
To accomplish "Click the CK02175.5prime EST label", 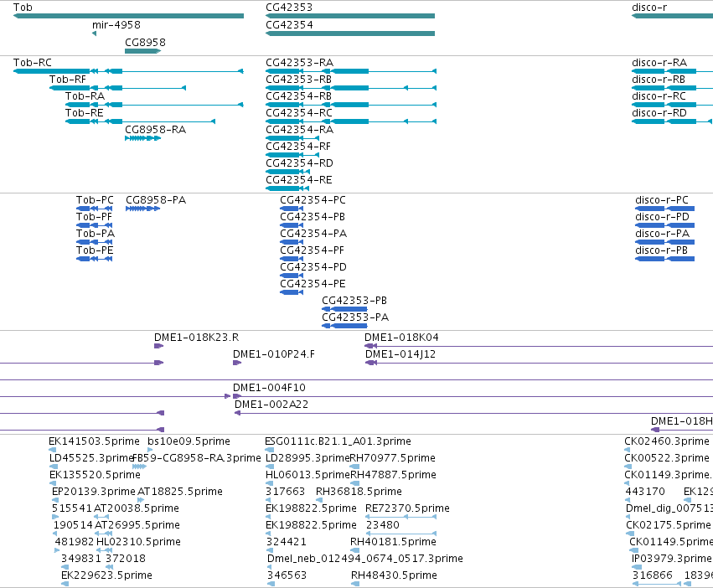I will (x=669, y=525).
